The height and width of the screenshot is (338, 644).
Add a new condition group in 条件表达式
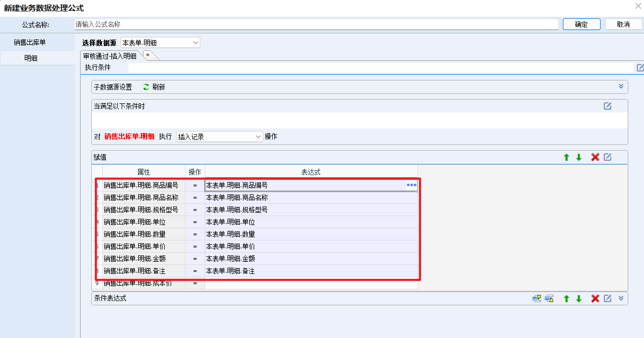(537, 298)
